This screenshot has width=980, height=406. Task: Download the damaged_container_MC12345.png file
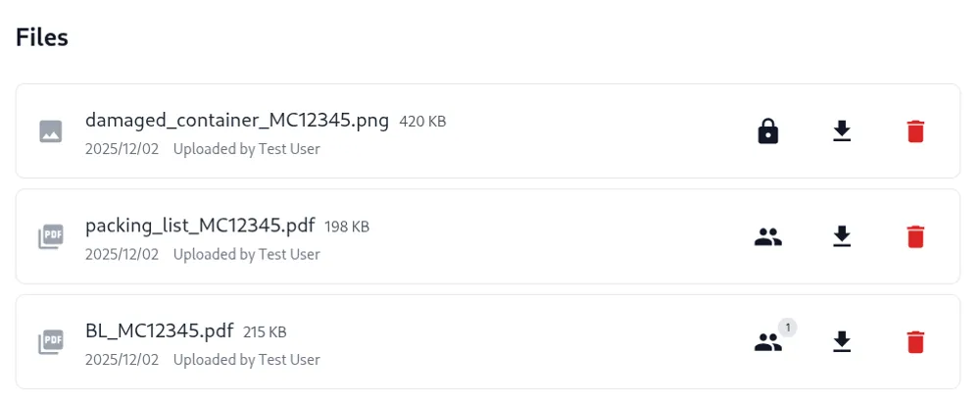(x=842, y=131)
